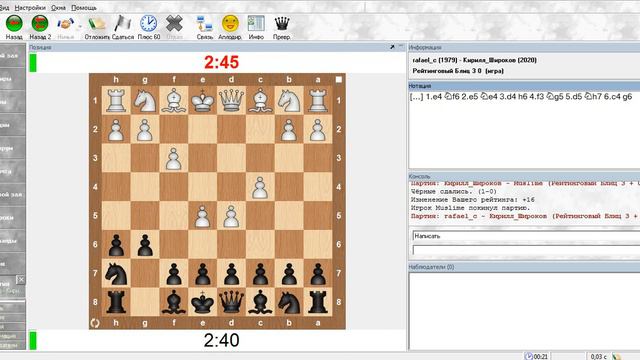The height and width of the screenshot is (360, 640).
Task: Open the Написать chat recipient dropdown
Action: tap(526, 236)
